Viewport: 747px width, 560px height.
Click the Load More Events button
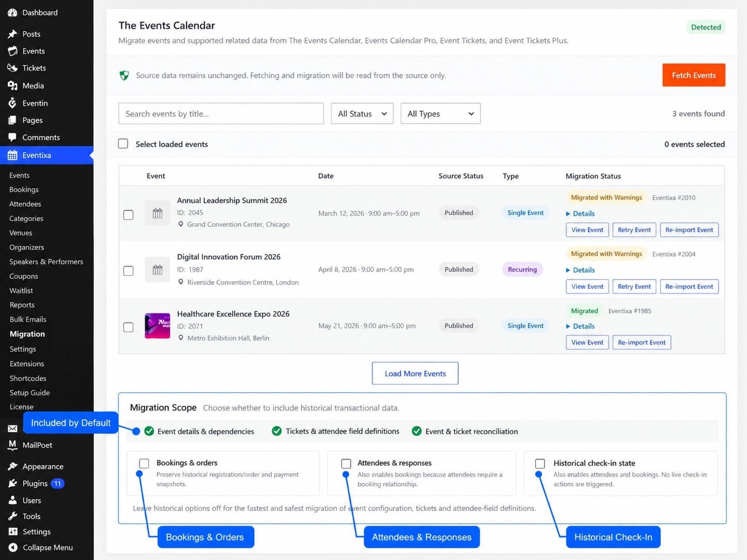point(415,373)
